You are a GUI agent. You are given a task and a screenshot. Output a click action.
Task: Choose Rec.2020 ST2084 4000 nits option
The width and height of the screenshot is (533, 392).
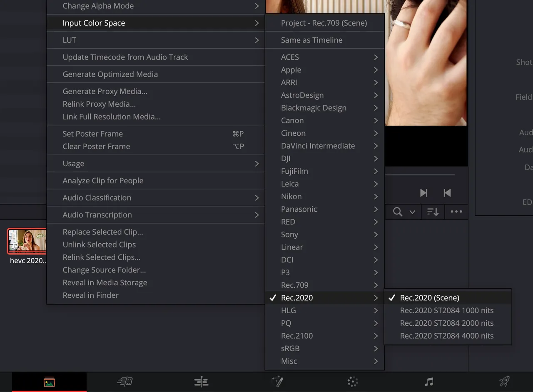pyautogui.click(x=446, y=336)
